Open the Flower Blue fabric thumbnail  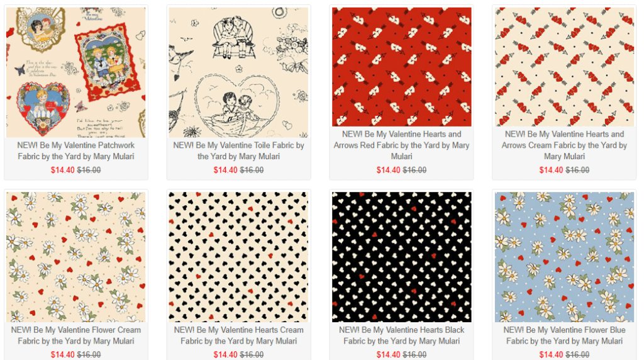[564, 257]
